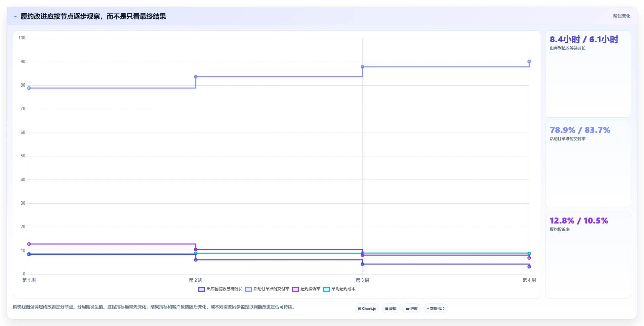This screenshot has width=644, height=326.
Task: Click the 100 y-axis label
Action: click(x=22, y=38)
